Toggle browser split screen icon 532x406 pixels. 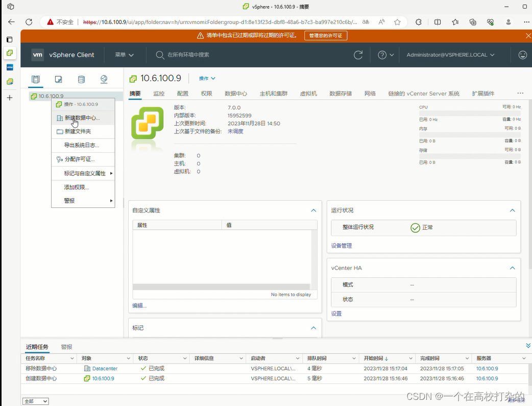tap(438, 22)
